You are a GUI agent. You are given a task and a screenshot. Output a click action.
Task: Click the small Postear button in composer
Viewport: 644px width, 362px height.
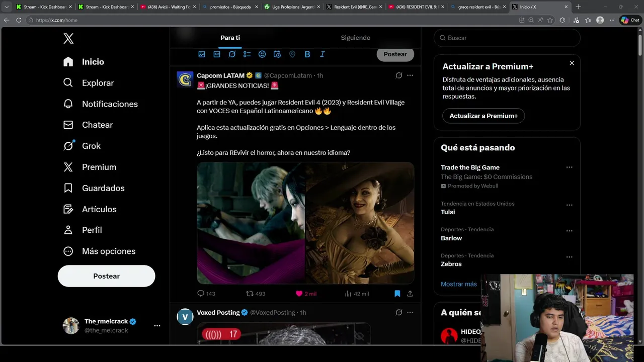click(395, 54)
